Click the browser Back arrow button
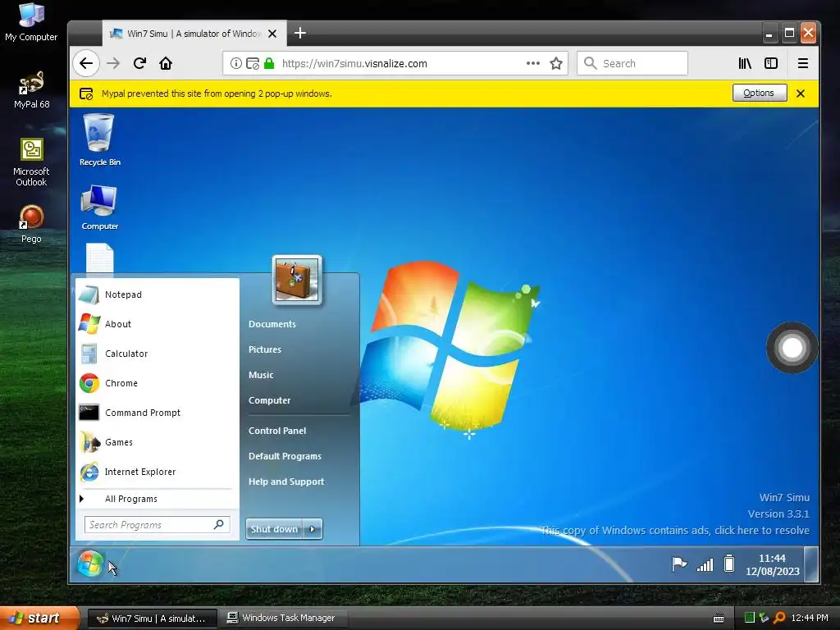Screen dimensions: 840x630 86,63
